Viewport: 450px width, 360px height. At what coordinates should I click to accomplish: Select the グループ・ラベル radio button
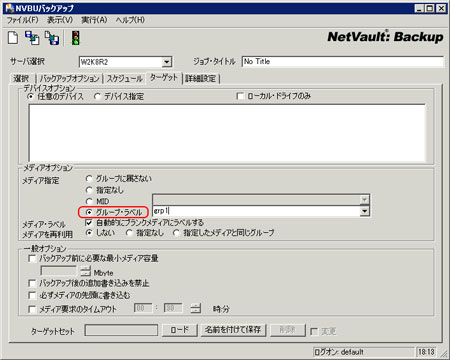(89, 212)
